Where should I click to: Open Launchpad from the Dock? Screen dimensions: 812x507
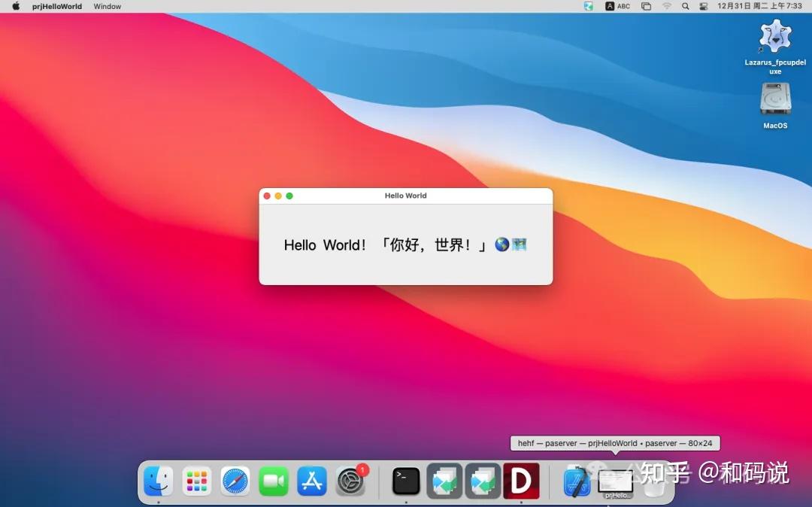tap(196, 480)
